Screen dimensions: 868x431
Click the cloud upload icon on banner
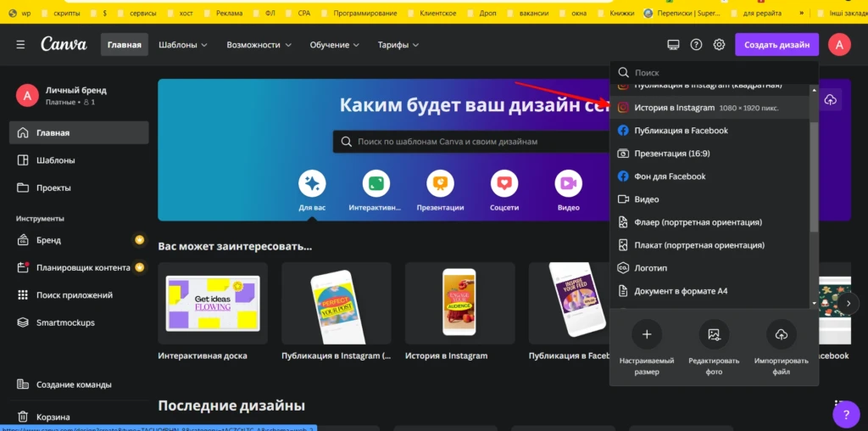tap(830, 100)
